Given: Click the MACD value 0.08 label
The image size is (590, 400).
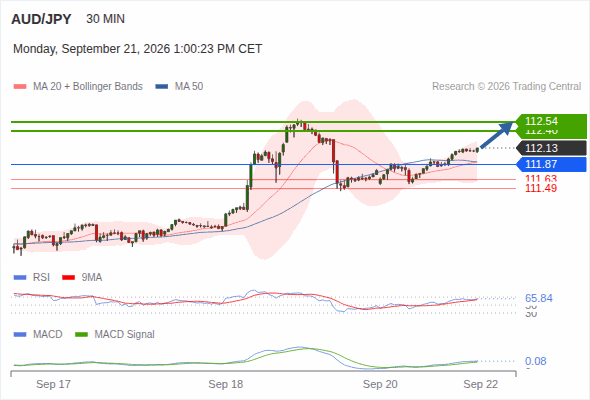Looking at the screenshot, I should 536,361.
